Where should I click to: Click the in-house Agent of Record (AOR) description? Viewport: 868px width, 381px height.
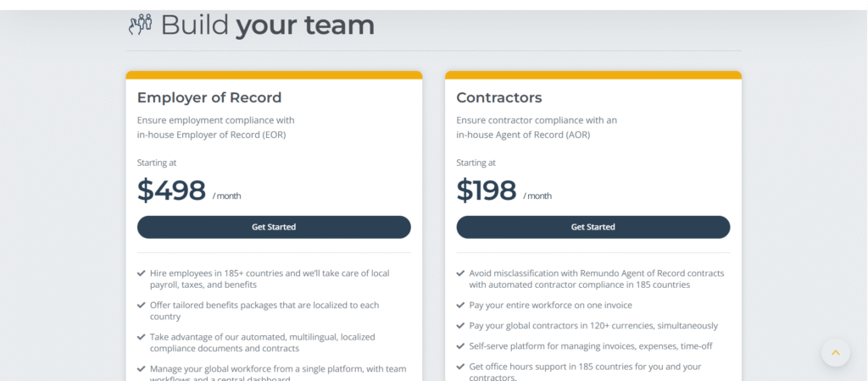(x=523, y=135)
